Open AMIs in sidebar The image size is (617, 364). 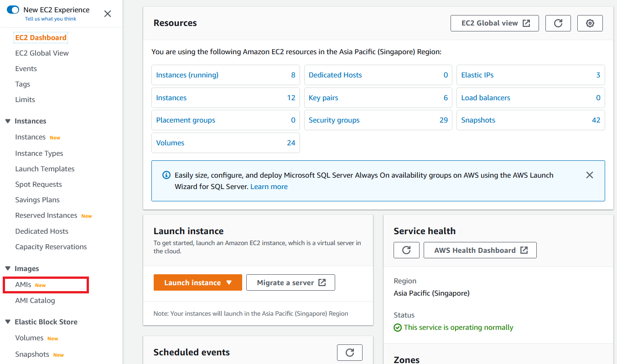pos(23,285)
